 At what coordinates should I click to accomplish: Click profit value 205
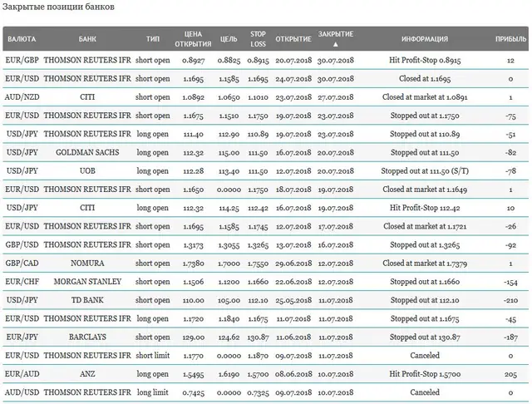click(x=510, y=374)
